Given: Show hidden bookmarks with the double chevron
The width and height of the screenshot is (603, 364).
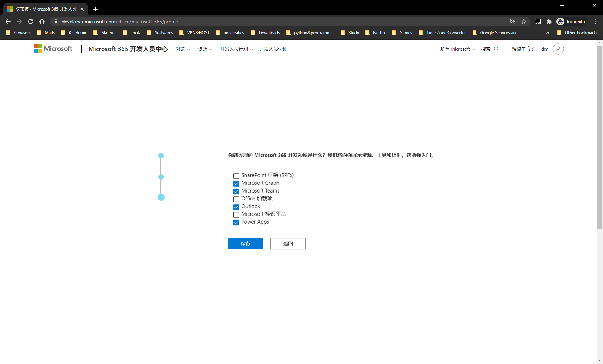Looking at the screenshot, I should pyautogui.click(x=548, y=33).
